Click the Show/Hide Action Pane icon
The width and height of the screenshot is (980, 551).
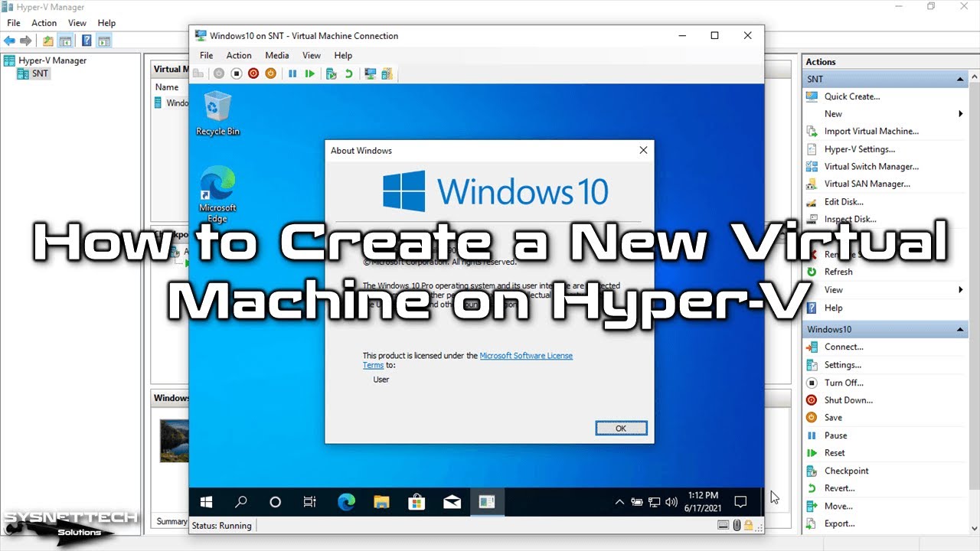[x=104, y=41]
